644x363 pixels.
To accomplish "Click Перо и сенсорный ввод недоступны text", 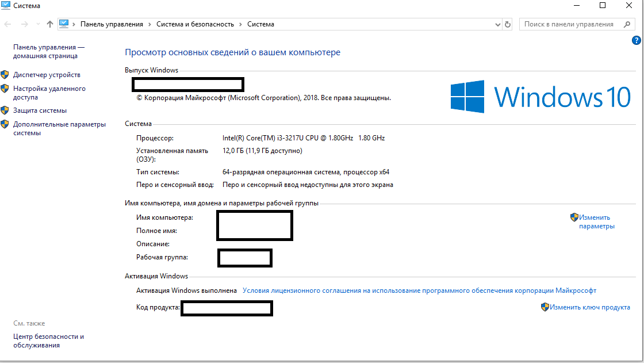I will tap(308, 185).
